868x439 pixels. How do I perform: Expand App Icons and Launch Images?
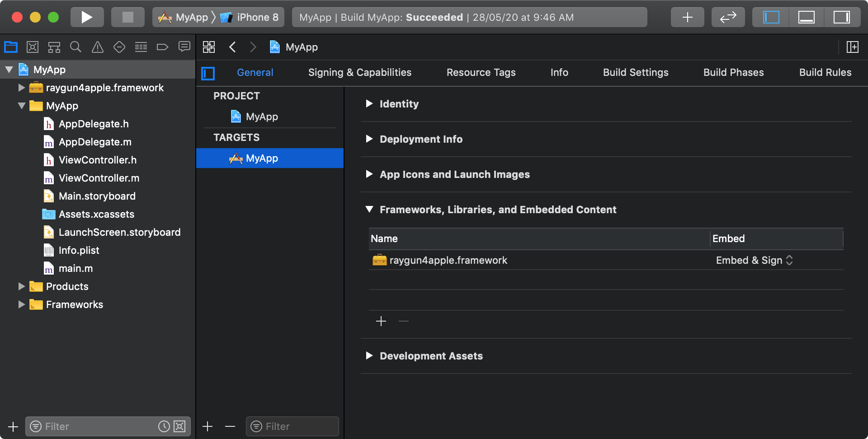(x=369, y=174)
